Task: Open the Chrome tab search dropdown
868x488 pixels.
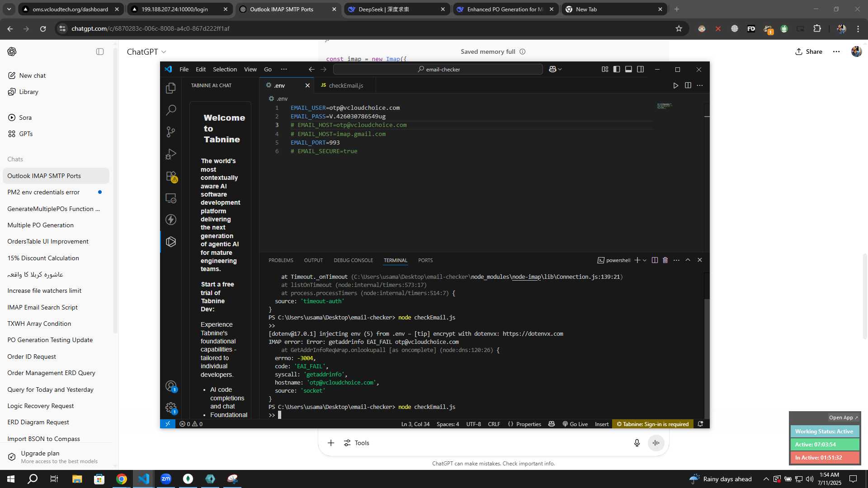Action: (x=9, y=9)
